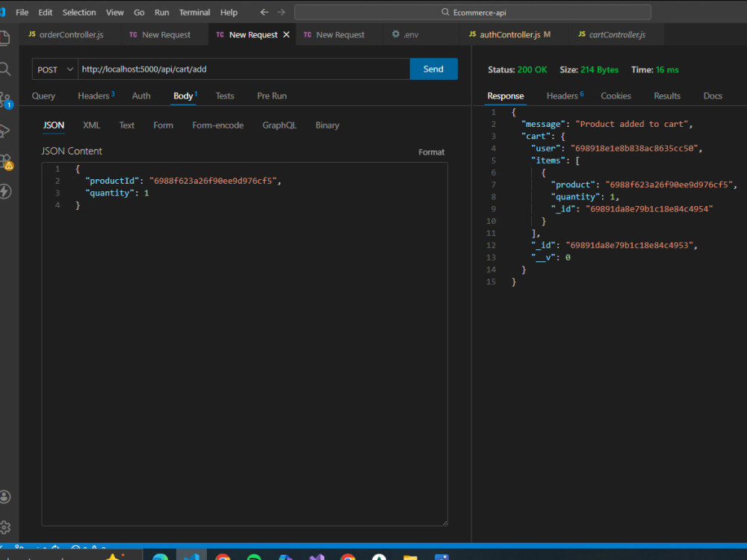The width and height of the screenshot is (747, 560).
Task: Open the Selection menu
Action: click(79, 13)
